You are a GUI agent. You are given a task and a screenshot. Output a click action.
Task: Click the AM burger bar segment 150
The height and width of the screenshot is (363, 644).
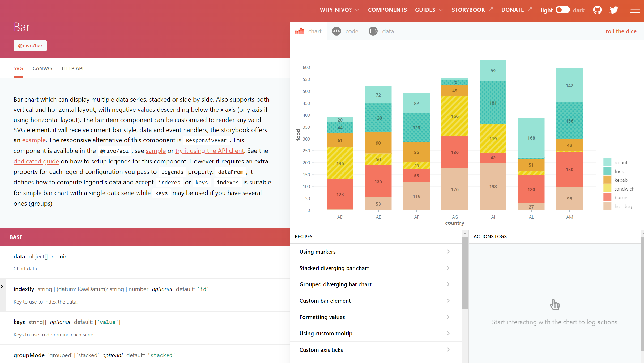click(x=569, y=169)
